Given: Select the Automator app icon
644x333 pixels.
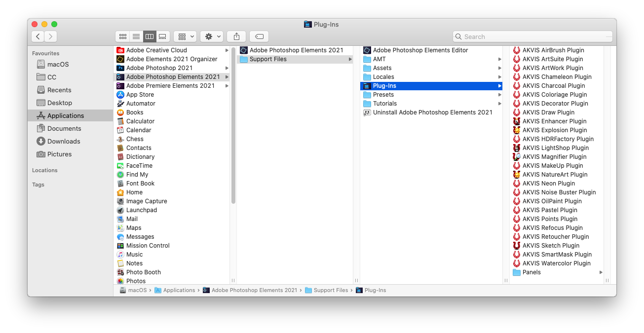Looking at the screenshot, I should [120, 104].
